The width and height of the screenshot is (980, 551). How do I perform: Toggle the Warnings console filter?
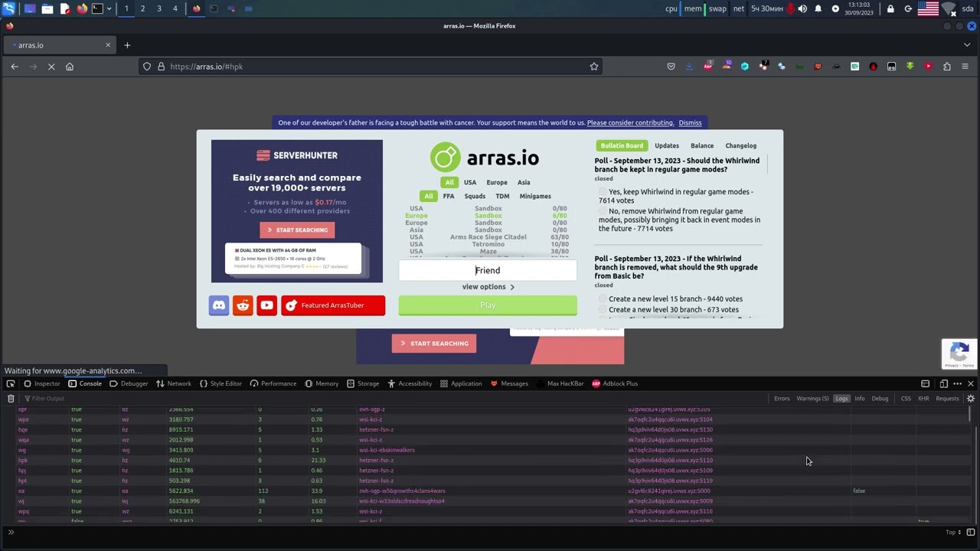click(812, 399)
